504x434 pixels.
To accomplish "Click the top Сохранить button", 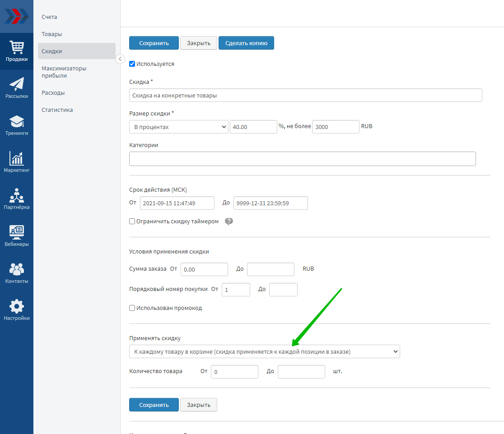I will coord(154,43).
